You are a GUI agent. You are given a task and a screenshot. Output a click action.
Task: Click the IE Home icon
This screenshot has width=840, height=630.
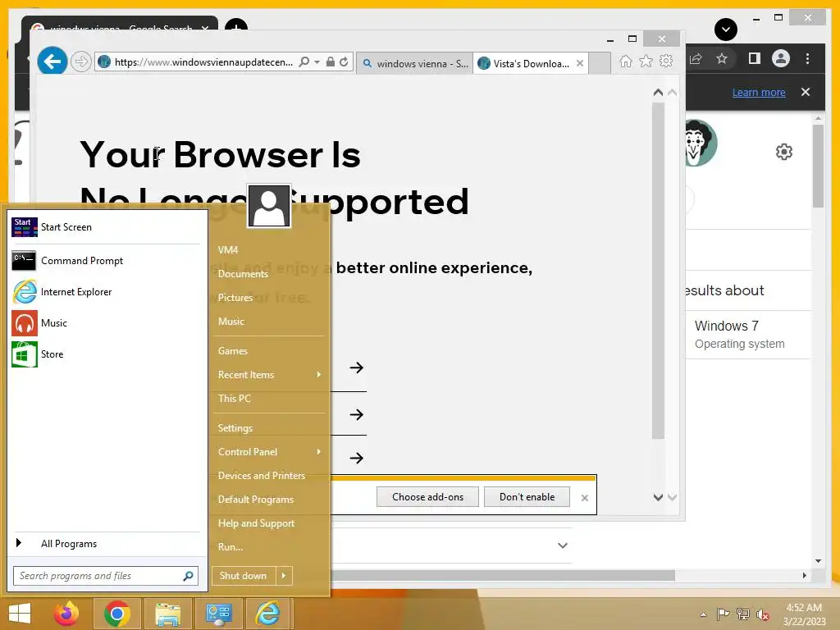click(626, 61)
